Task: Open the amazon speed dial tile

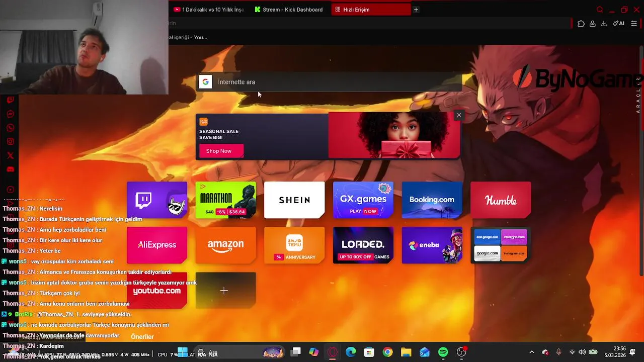Action: tap(225, 245)
